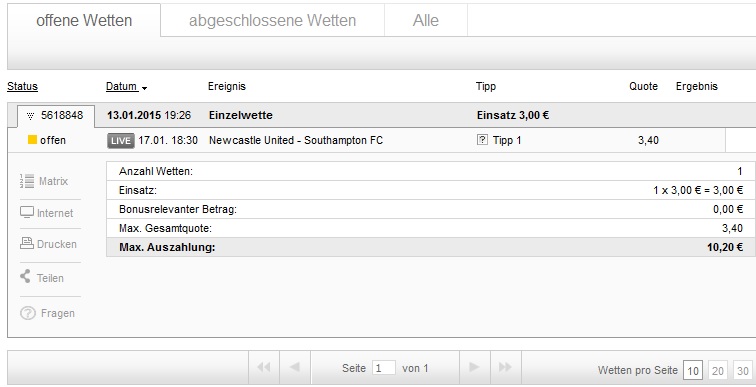This screenshot has width=756, height=387.
Task: Switch to the Alle tab
Action: pyautogui.click(x=426, y=20)
